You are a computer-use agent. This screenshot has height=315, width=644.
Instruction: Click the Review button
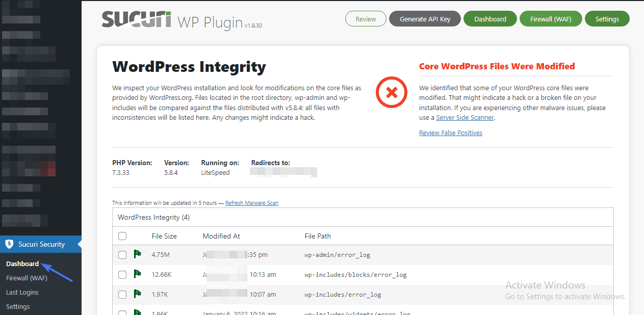tap(366, 19)
